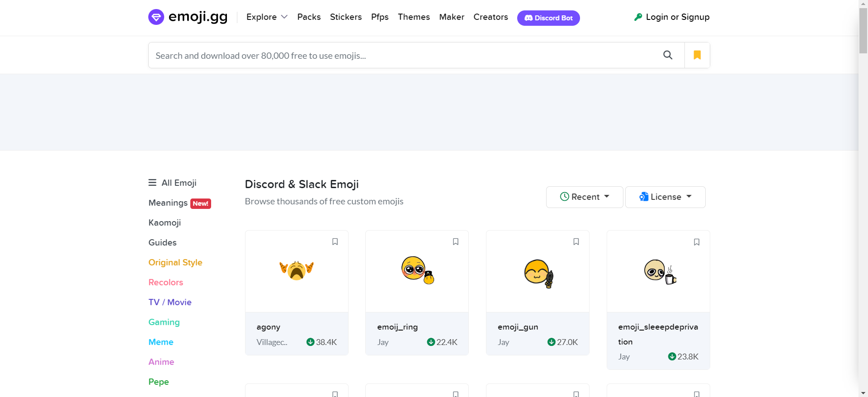Click the search magnifier icon
This screenshot has height=397, width=868.
pyautogui.click(x=668, y=55)
